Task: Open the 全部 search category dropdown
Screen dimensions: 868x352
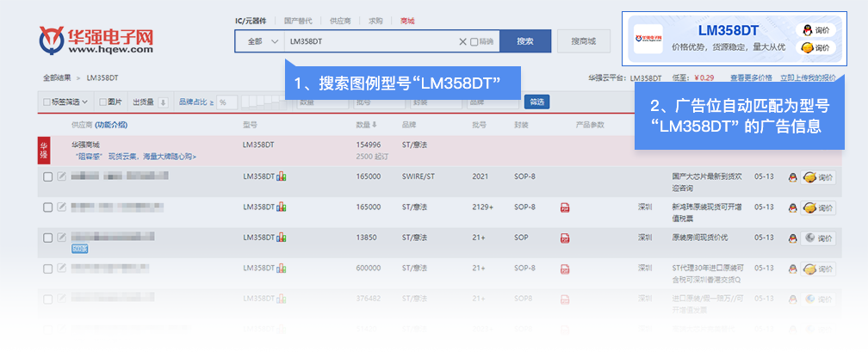Action: (259, 41)
